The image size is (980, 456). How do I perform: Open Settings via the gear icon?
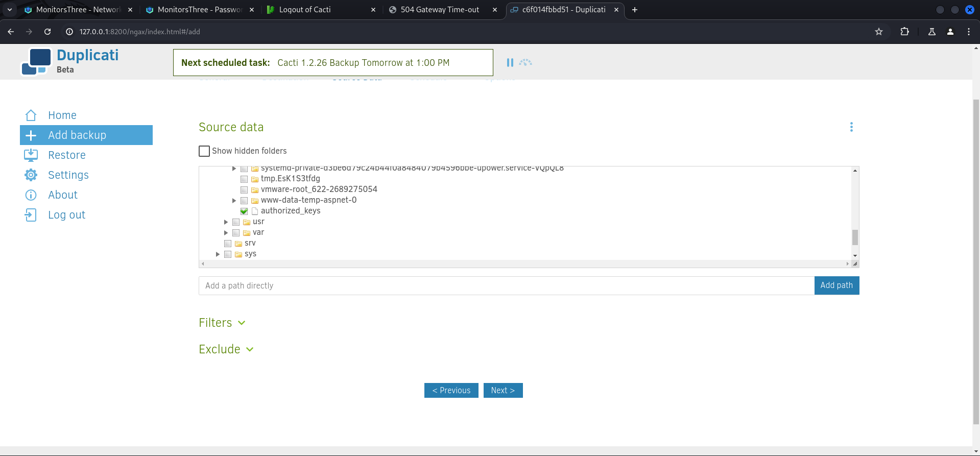pos(31,175)
